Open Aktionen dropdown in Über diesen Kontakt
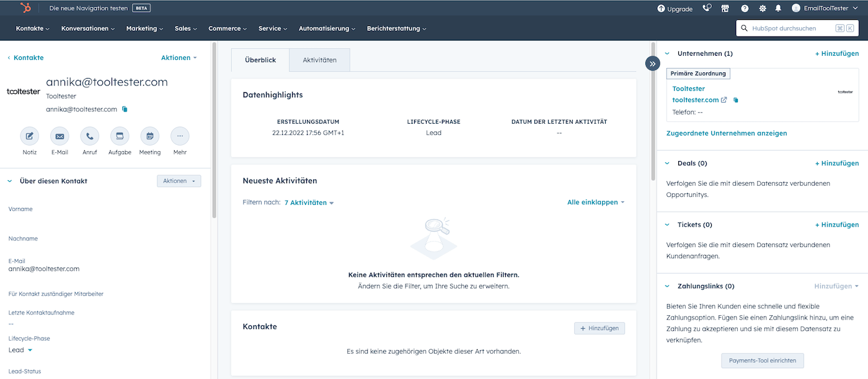This screenshot has width=868, height=379. point(179,181)
